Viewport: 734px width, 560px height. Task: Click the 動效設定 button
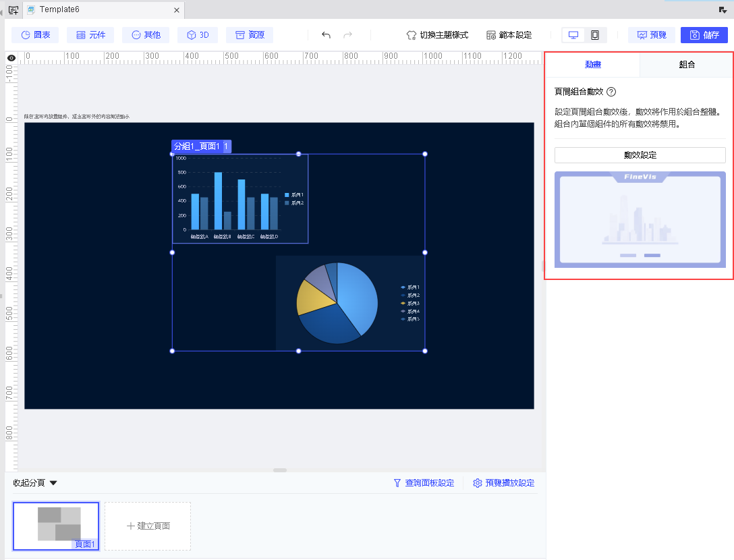tap(640, 155)
